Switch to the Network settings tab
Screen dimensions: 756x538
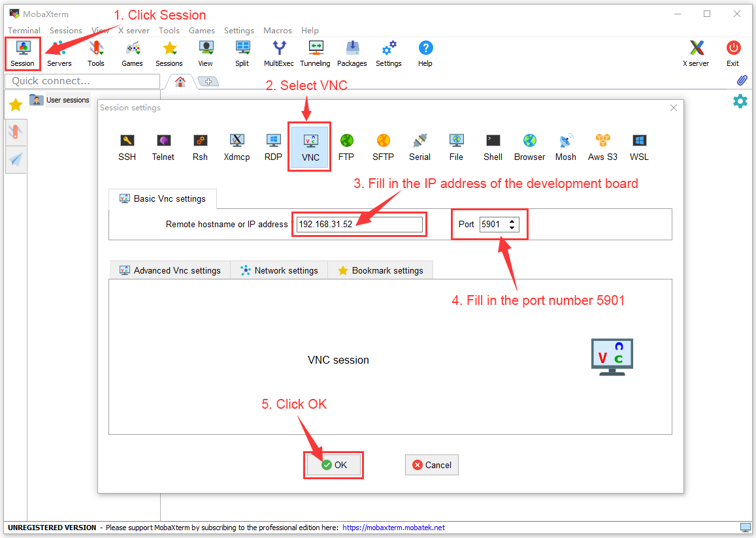[x=279, y=270]
